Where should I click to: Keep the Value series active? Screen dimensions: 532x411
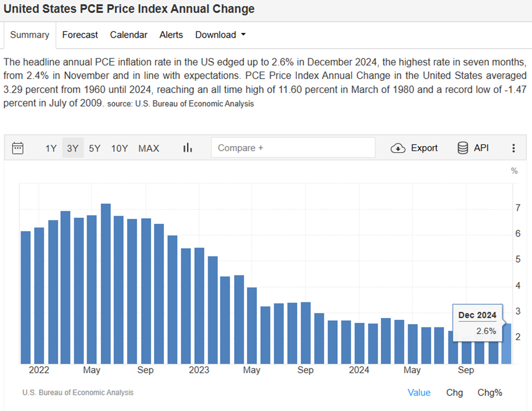(x=419, y=392)
